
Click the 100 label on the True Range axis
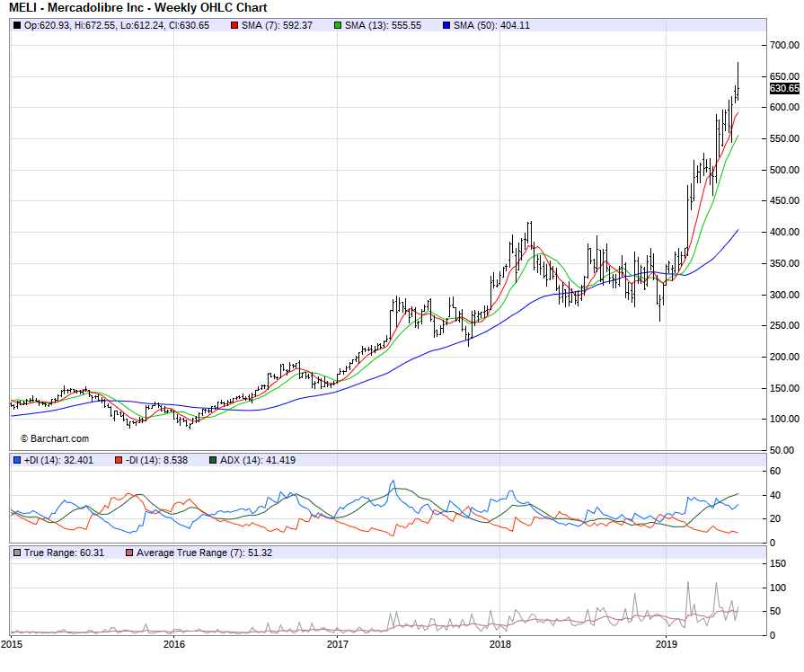[778, 588]
